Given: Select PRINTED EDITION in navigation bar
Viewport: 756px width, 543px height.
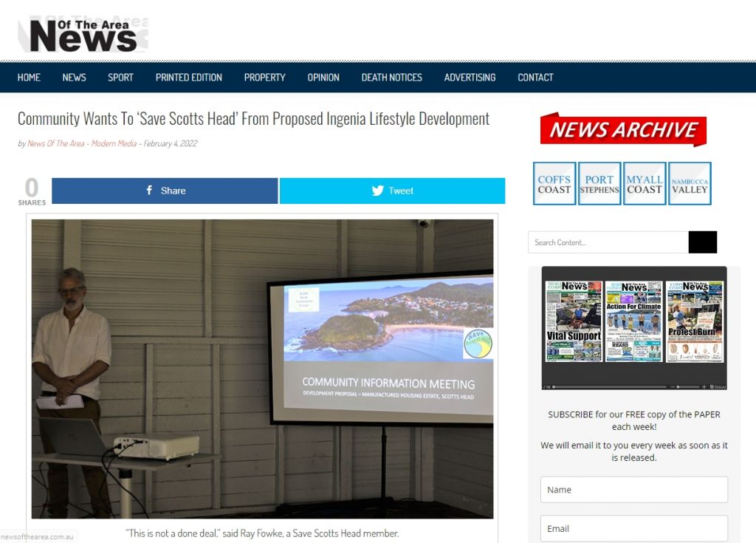Looking at the screenshot, I should [188, 78].
